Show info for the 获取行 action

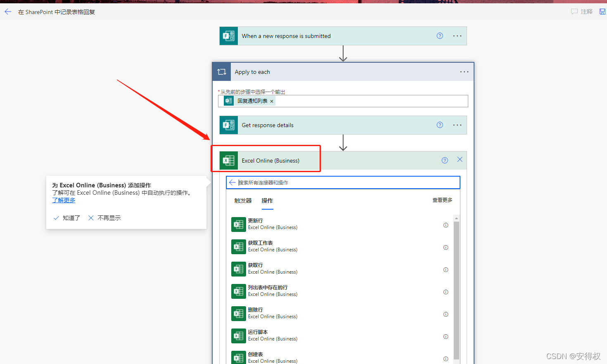(x=446, y=270)
